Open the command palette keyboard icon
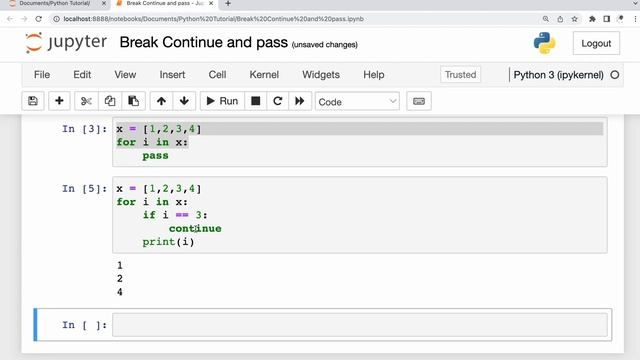 click(419, 101)
